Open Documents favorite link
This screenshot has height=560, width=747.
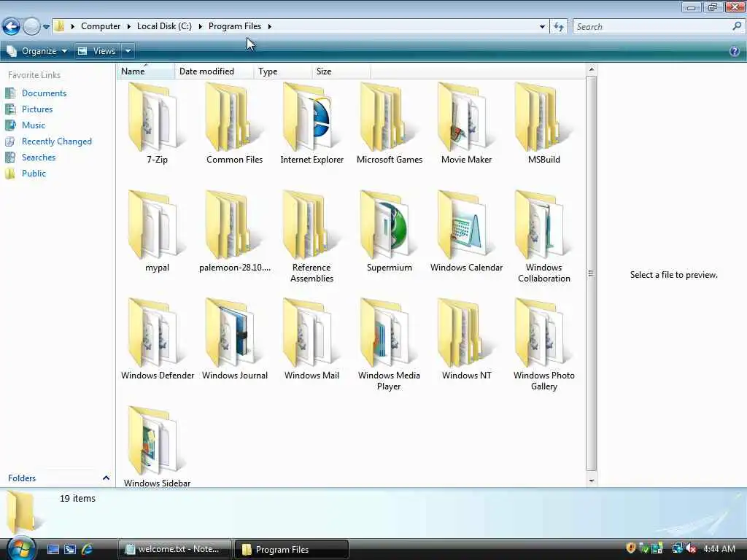point(44,93)
